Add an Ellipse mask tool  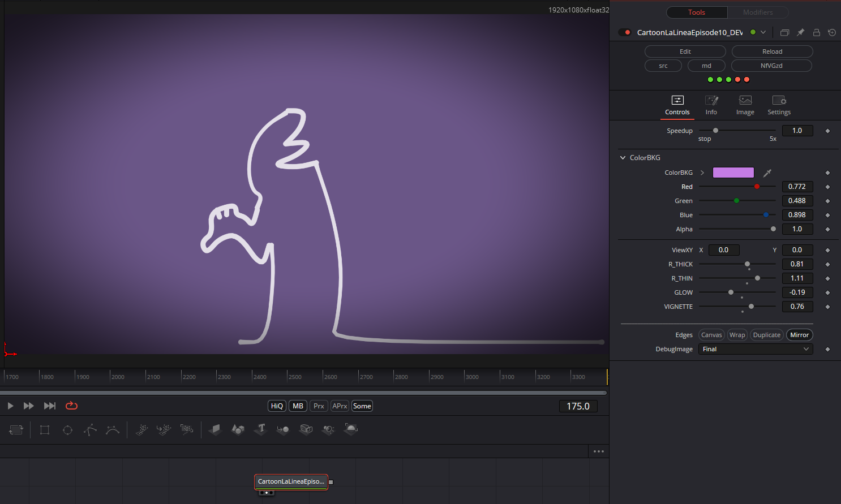coord(67,430)
